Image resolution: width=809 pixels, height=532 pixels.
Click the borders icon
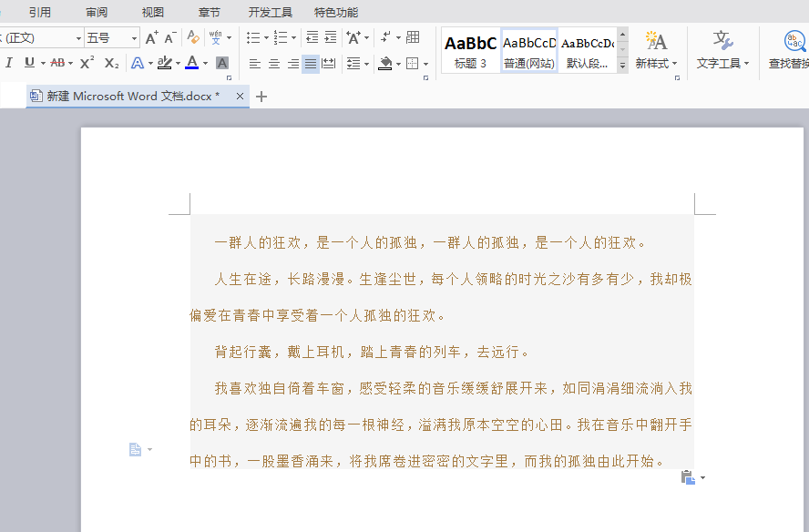(x=412, y=64)
